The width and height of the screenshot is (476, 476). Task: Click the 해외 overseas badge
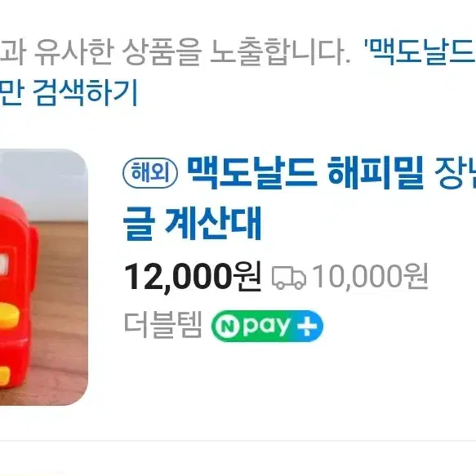150,173
